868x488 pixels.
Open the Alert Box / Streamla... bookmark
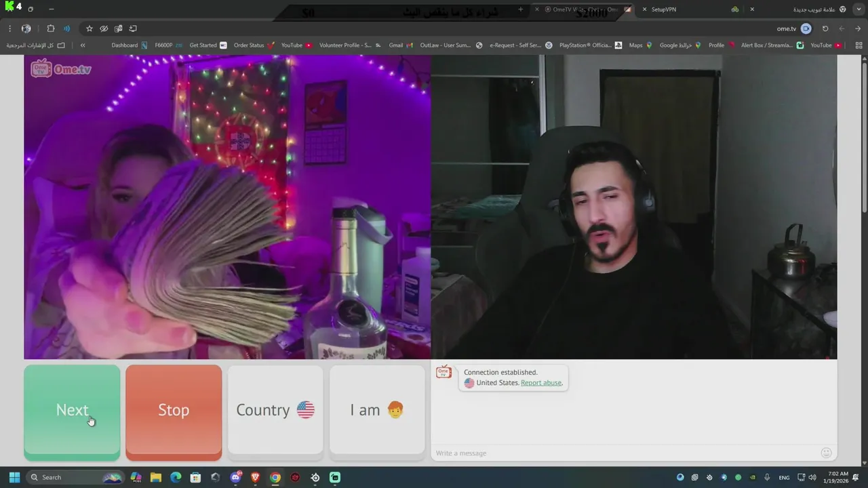tap(772, 45)
